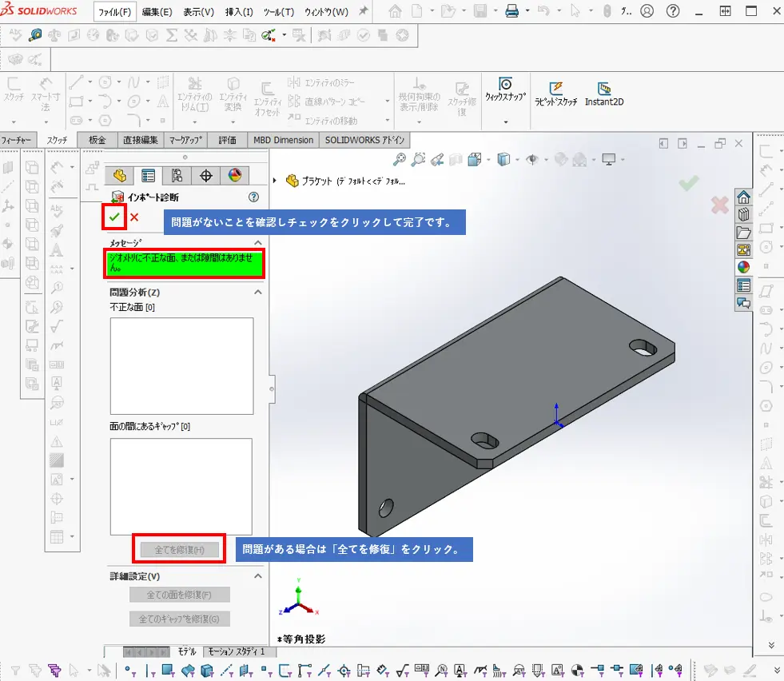Click the Home icon in right task pane
784x681 pixels.
(743, 197)
